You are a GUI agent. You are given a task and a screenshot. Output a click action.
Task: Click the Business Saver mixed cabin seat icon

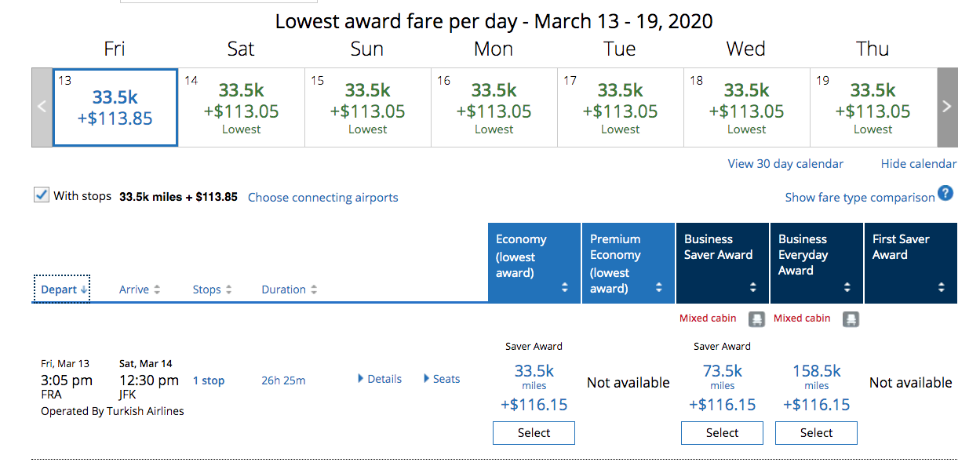tap(756, 319)
